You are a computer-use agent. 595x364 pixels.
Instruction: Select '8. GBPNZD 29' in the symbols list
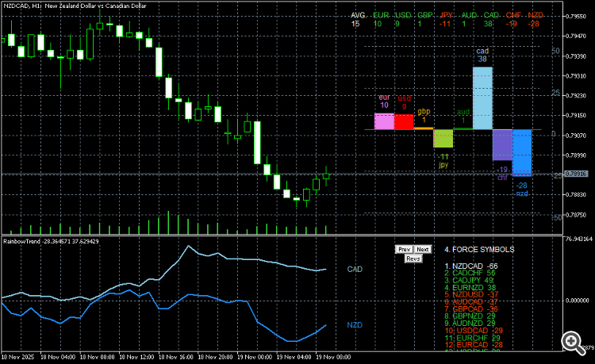point(470,316)
